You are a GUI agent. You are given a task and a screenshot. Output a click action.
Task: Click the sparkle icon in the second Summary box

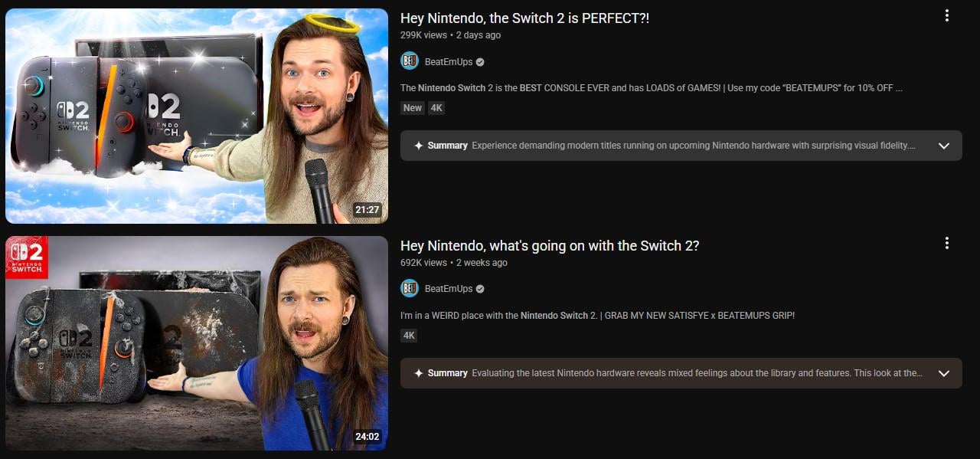click(x=418, y=373)
